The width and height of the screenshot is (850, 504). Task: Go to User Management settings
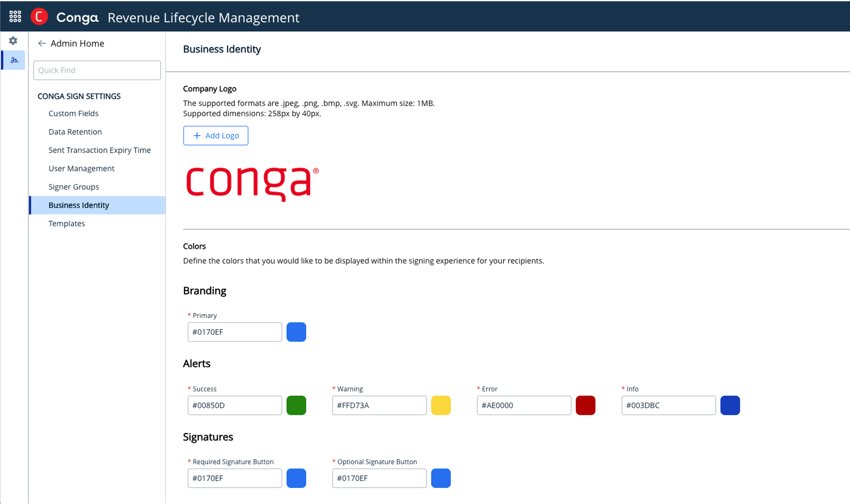click(x=81, y=168)
